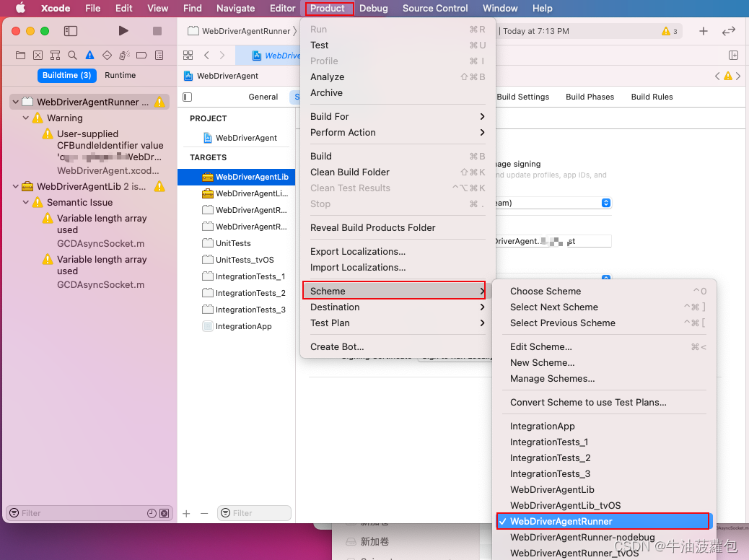The image size is (749, 560).
Task: Click the Stop square button in toolbar
Action: [157, 31]
